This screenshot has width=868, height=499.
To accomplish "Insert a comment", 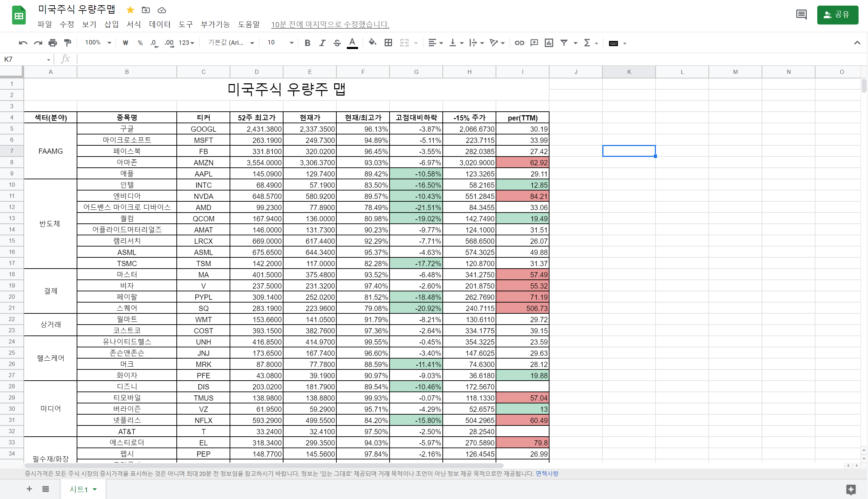I will click(x=534, y=43).
